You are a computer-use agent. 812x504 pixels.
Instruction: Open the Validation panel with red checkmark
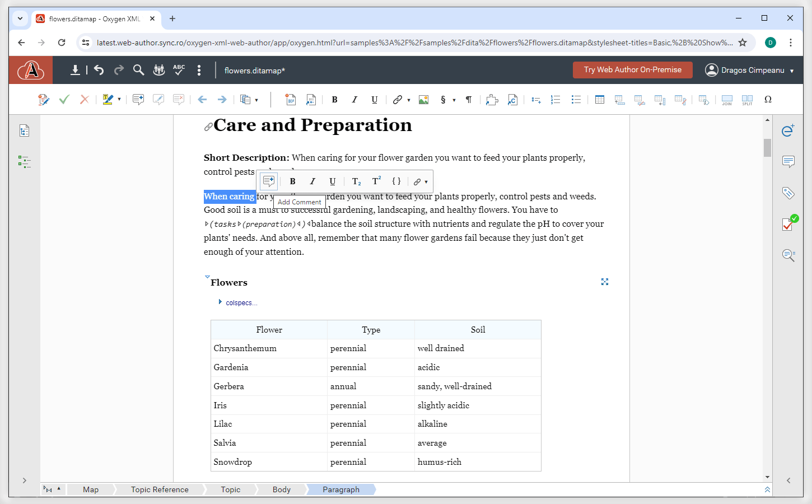788,224
